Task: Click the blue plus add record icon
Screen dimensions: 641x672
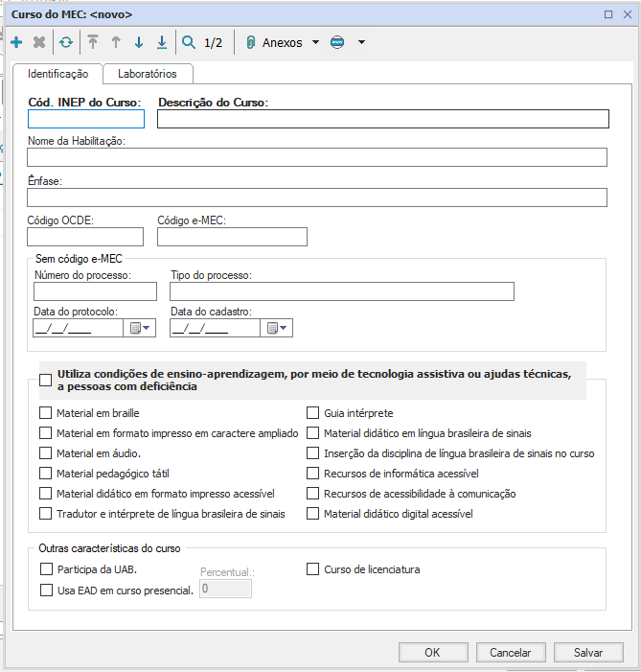Action: coord(16,42)
